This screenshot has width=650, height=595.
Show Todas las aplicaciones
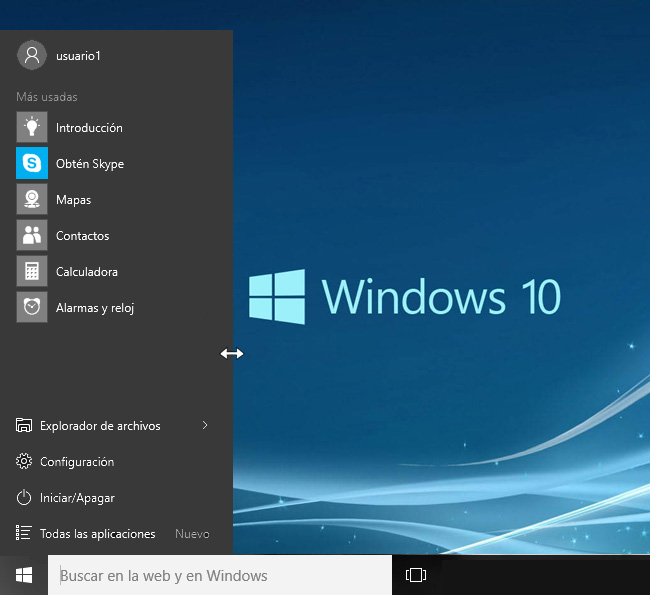[97, 534]
